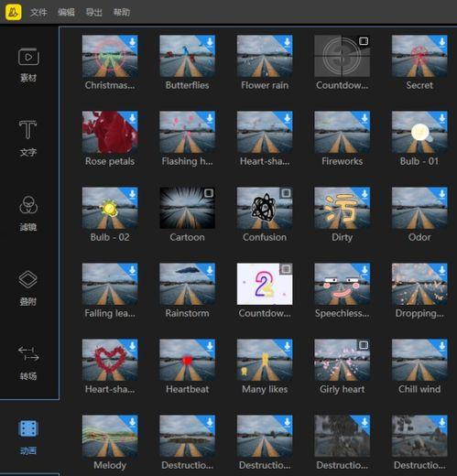Open the 文件 file menu
The height and width of the screenshot is (476, 457).
click(x=38, y=12)
